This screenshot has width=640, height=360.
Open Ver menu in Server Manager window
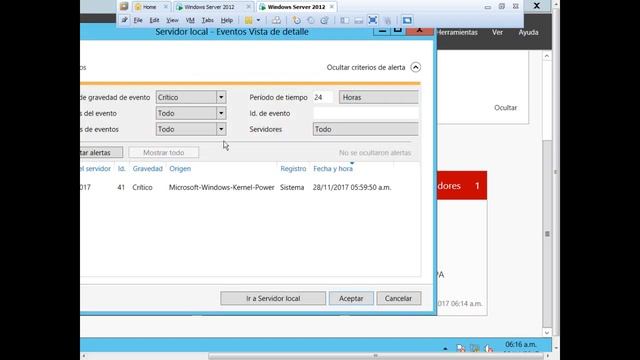point(497,32)
